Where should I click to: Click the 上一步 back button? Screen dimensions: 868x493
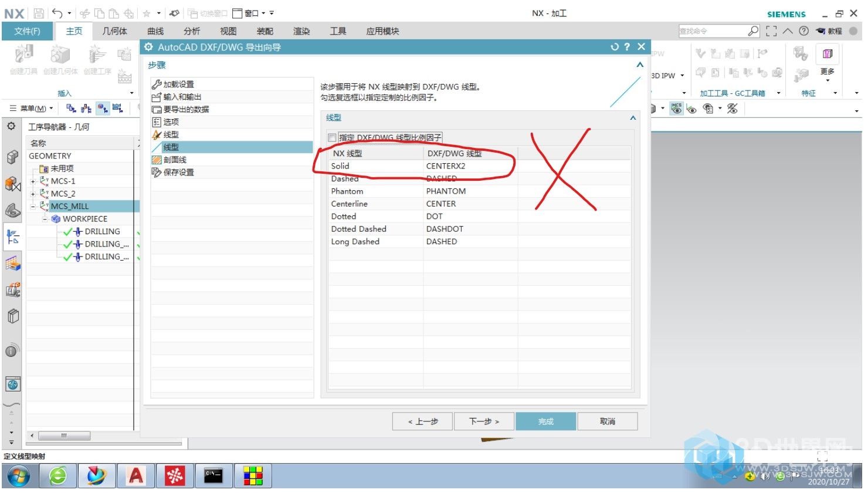click(x=423, y=421)
